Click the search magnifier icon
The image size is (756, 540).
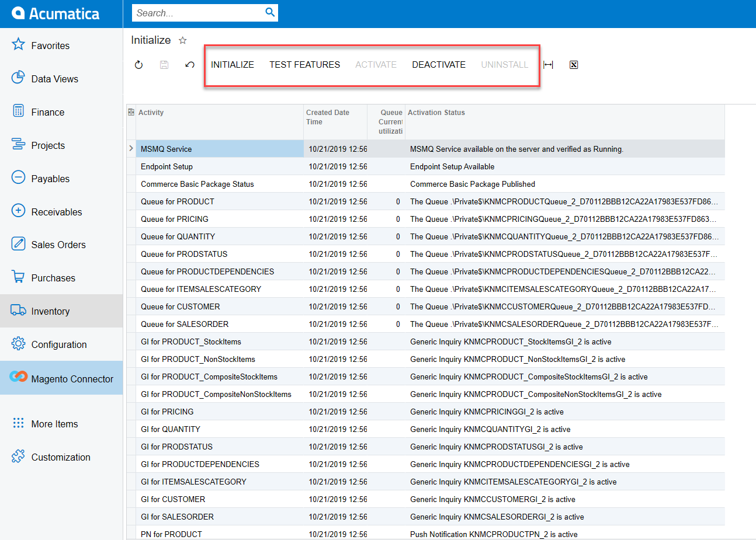point(270,12)
